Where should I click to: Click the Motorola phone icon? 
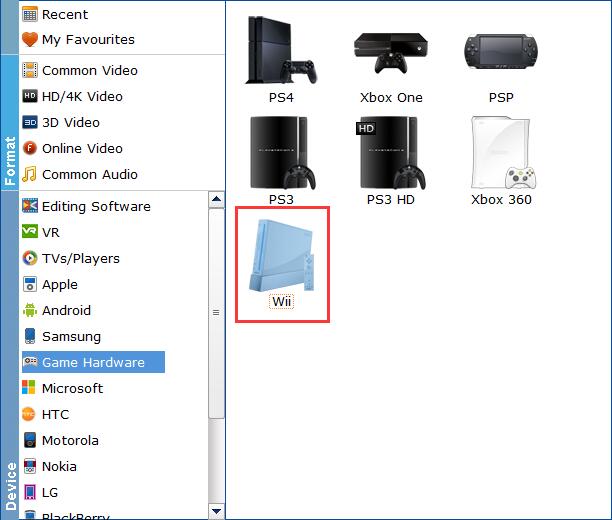tap(30, 440)
